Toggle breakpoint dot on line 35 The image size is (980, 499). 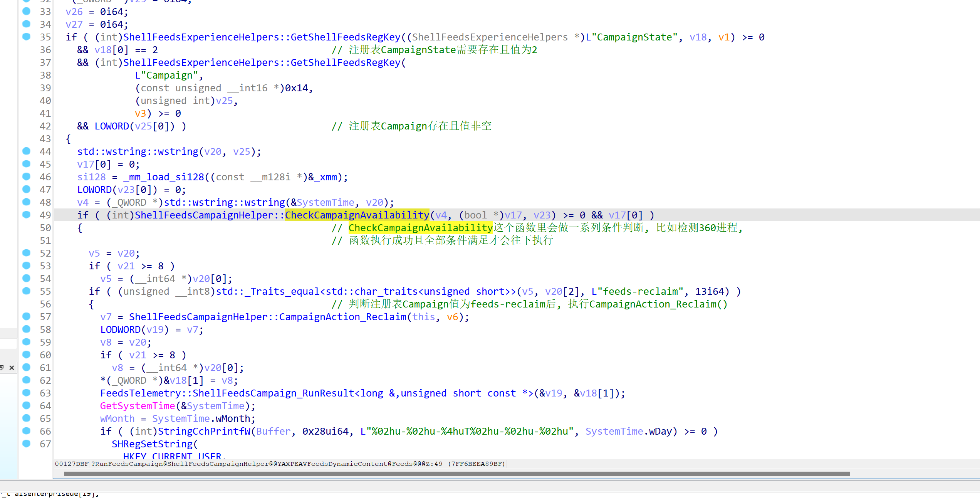(x=26, y=37)
